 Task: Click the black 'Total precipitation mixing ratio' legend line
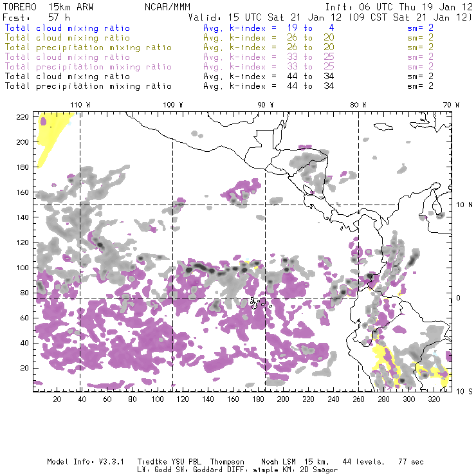88,86
